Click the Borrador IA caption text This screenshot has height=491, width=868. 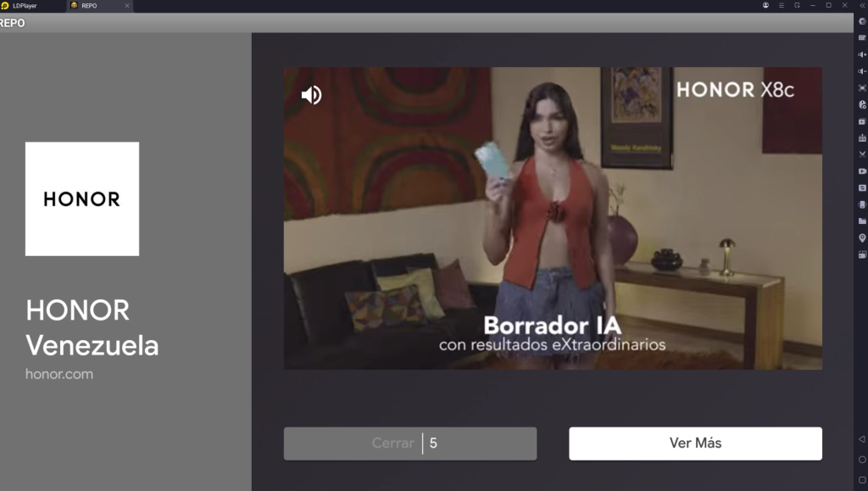coord(553,326)
